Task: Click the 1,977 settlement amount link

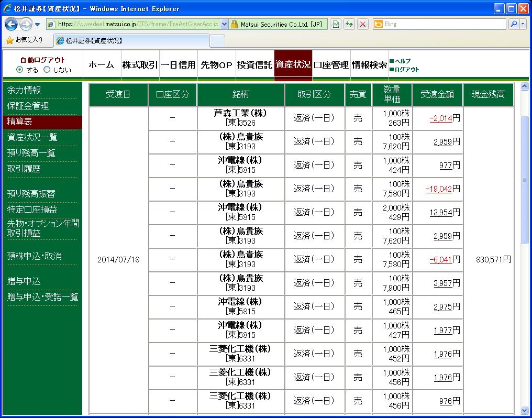Action: point(443,331)
